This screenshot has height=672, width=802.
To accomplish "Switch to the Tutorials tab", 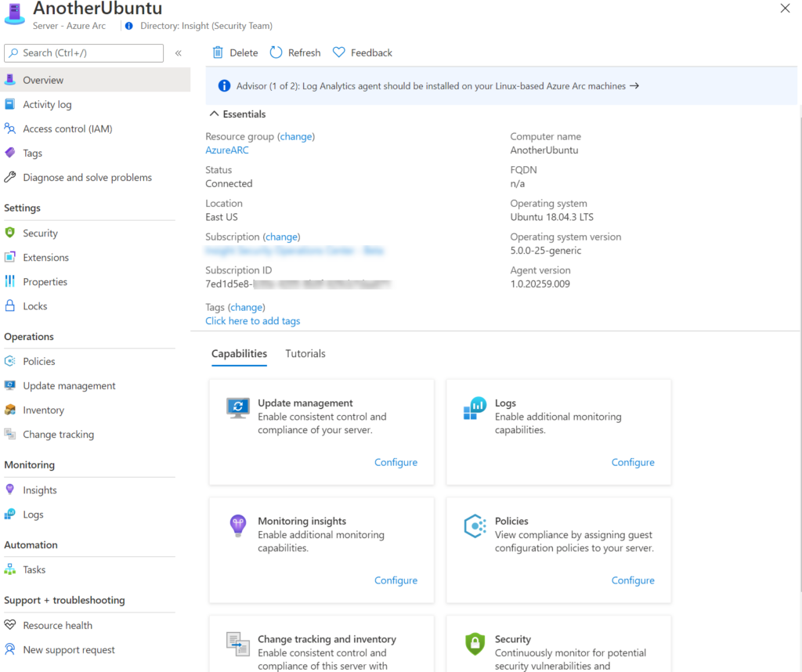I will [x=305, y=353].
